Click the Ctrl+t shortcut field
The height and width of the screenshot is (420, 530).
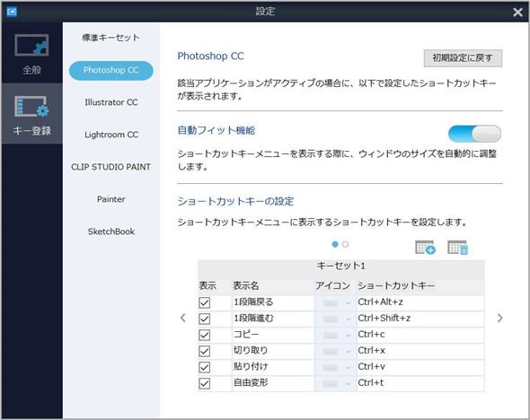click(x=420, y=383)
